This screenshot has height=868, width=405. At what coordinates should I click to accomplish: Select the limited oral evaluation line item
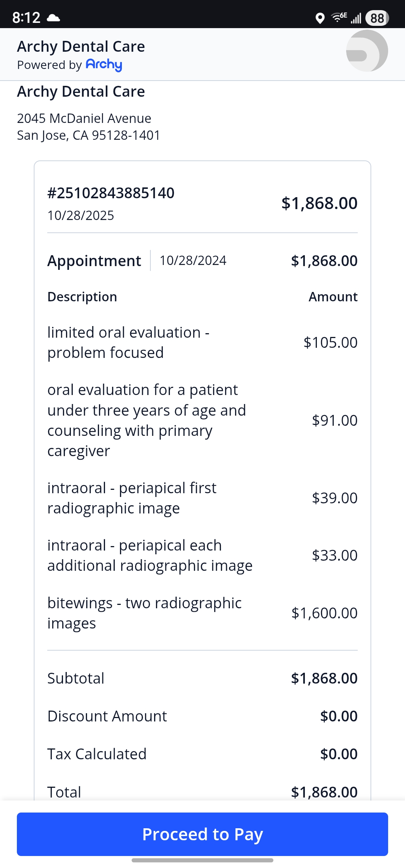tap(128, 343)
